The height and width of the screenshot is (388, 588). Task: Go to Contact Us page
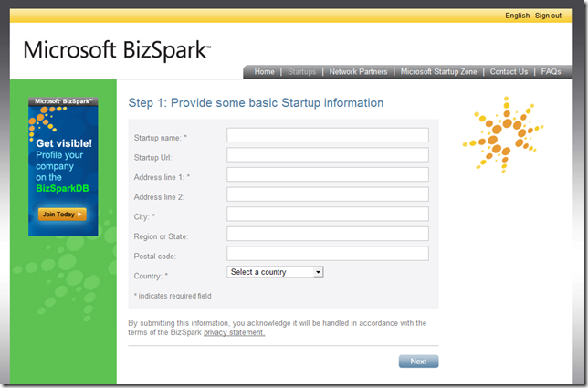tap(509, 71)
